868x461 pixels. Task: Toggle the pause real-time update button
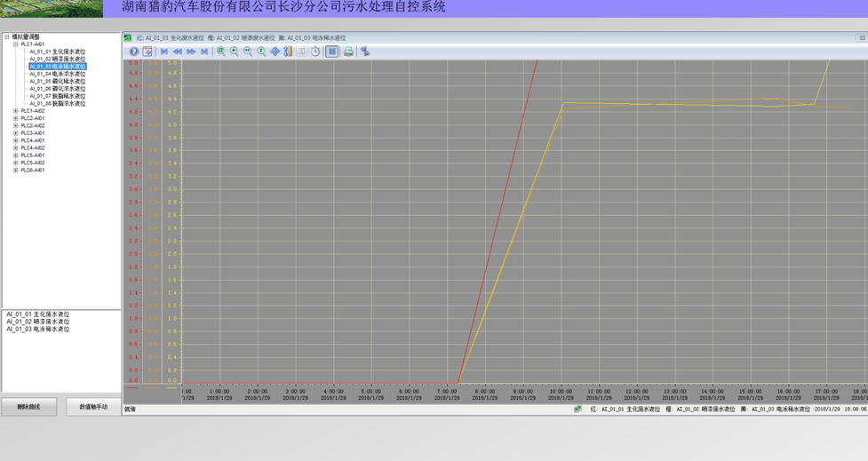coord(331,52)
